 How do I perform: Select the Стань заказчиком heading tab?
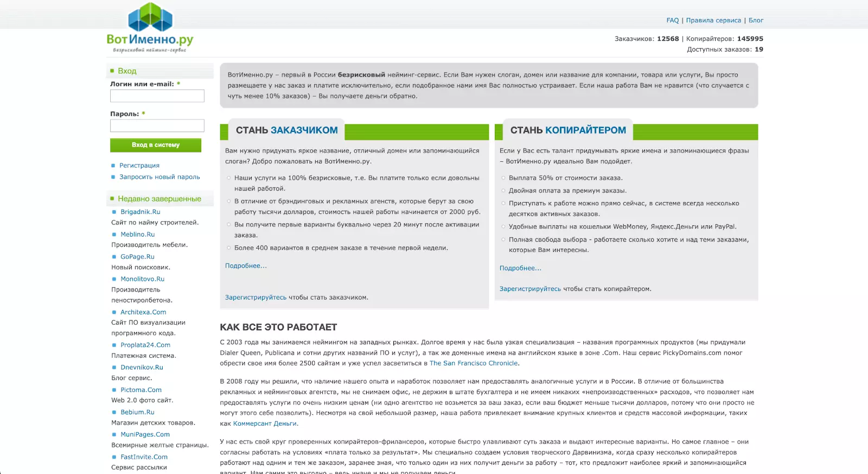tap(286, 130)
